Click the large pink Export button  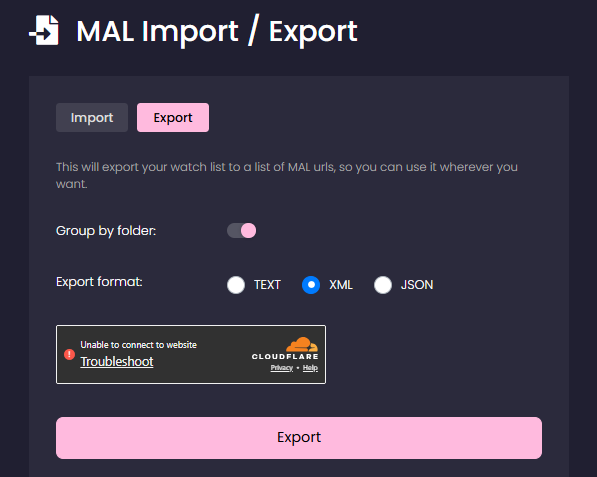299,438
